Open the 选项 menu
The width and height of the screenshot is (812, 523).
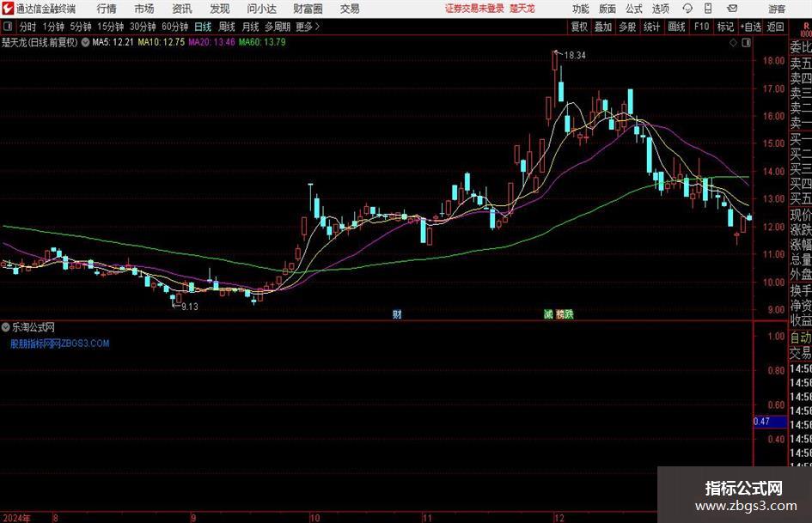(660, 9)
